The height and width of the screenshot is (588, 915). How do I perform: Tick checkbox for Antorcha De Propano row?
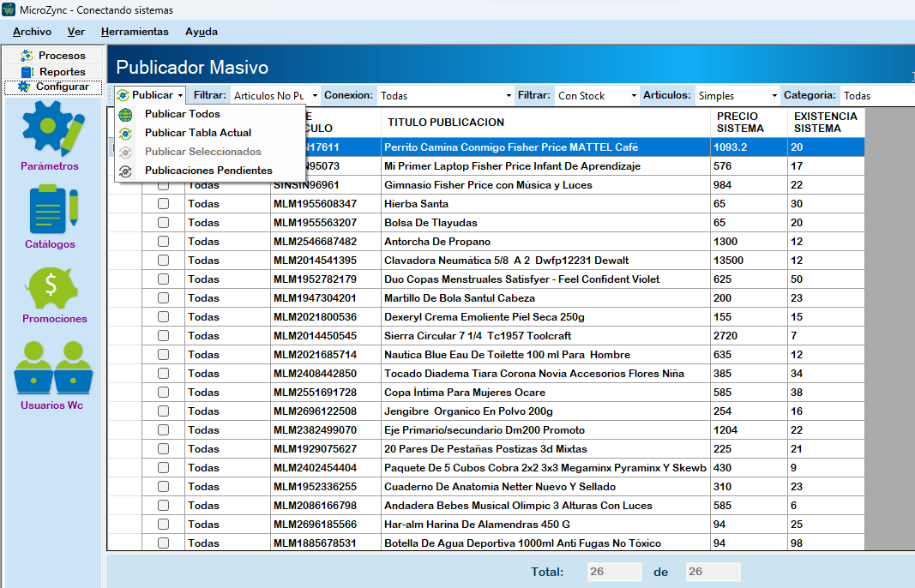tap(163, 242)
